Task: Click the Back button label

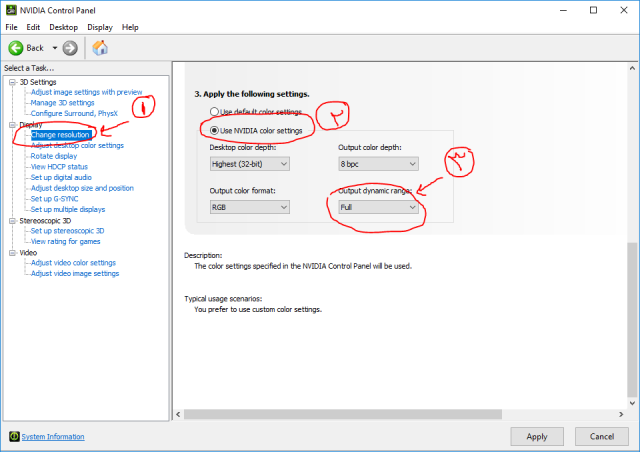Action: tap(35, 48)
